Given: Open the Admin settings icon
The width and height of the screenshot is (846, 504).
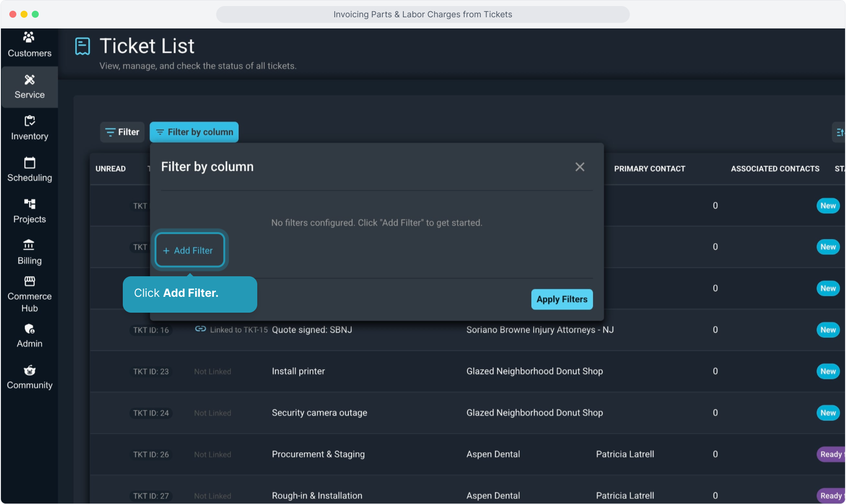Looking at the screenshot, I should coord(29,329).
